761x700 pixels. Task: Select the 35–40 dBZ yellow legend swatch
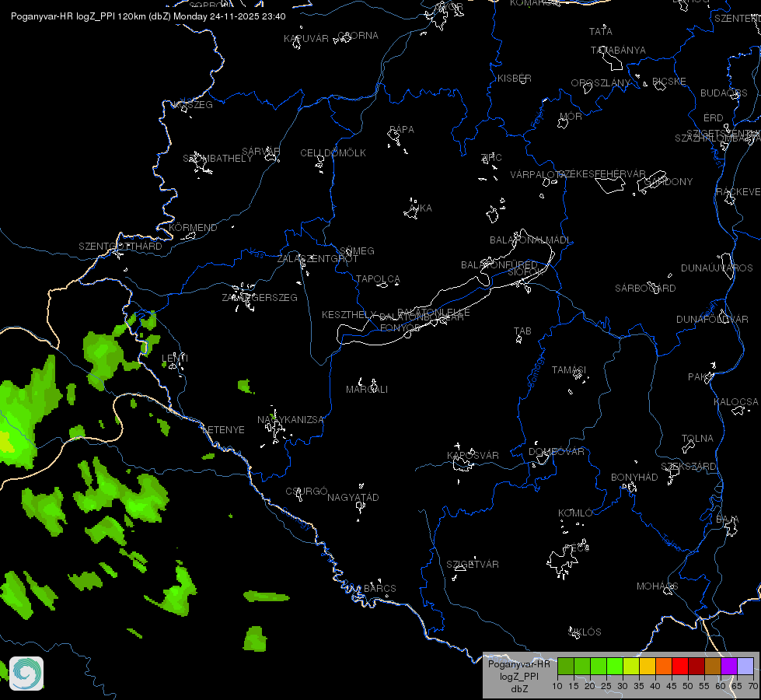coord(648,666)
